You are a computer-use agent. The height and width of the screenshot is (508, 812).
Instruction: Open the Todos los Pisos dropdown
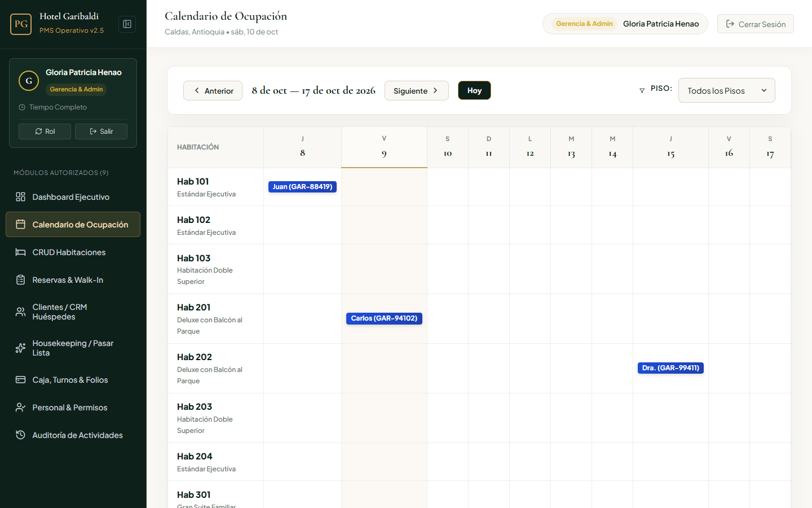[726, 90]
